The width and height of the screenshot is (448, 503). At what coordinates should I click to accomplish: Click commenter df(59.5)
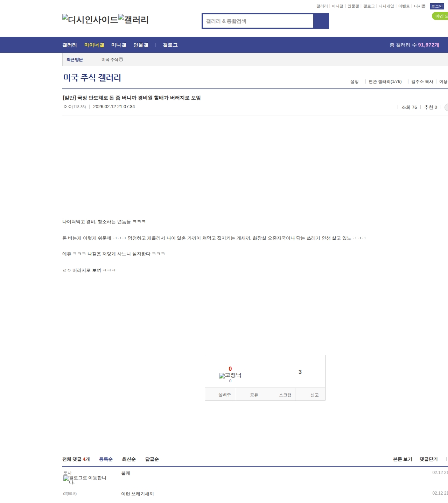pos(70,494)
